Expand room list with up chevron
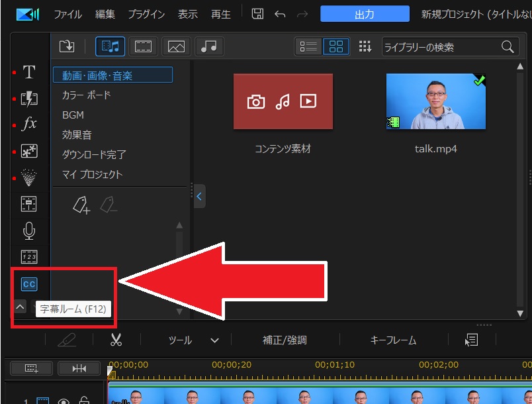 [x=20, y=307]
